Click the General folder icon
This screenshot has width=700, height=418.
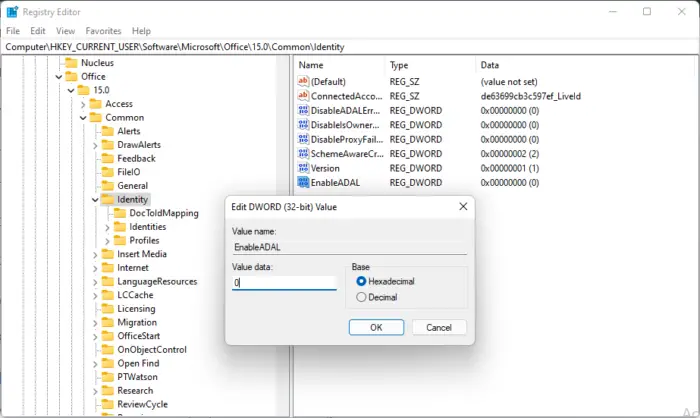[108, 186]
